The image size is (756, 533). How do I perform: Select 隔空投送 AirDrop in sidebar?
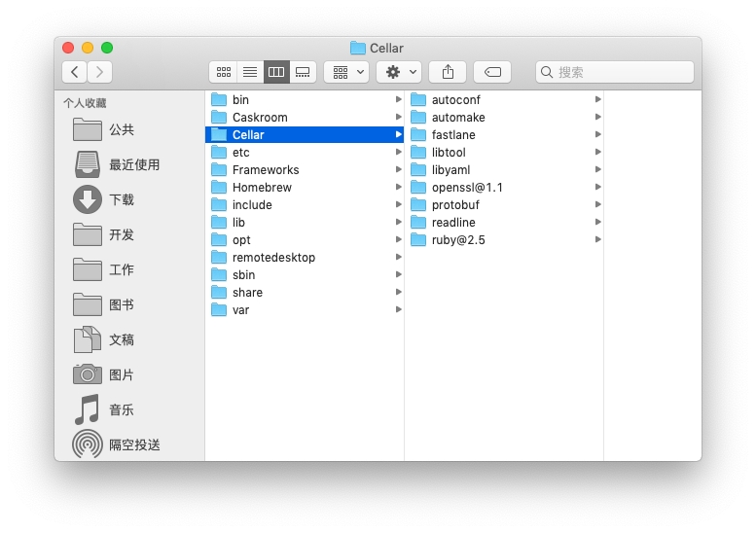tap(133, 445)
